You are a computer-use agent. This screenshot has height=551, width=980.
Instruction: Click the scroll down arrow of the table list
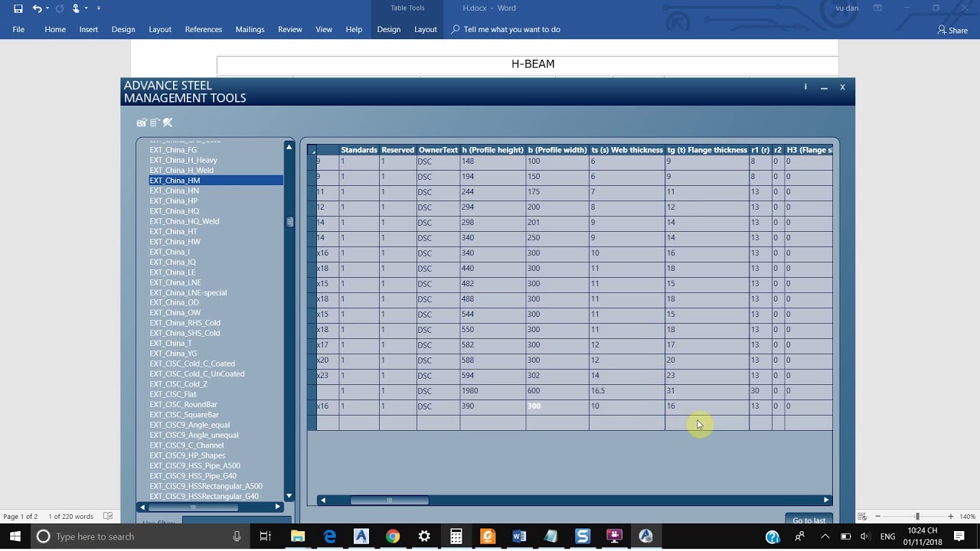pos(289,496)
